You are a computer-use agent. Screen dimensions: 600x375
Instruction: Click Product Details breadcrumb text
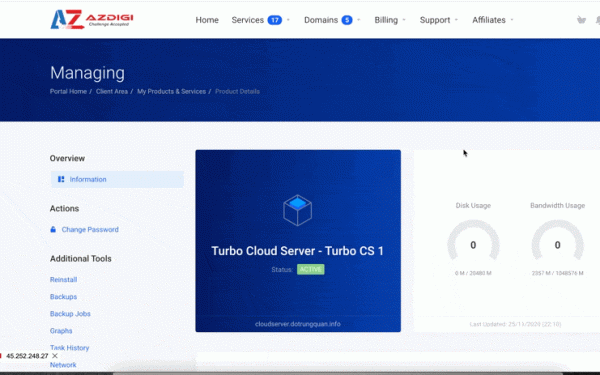(237, 91)
